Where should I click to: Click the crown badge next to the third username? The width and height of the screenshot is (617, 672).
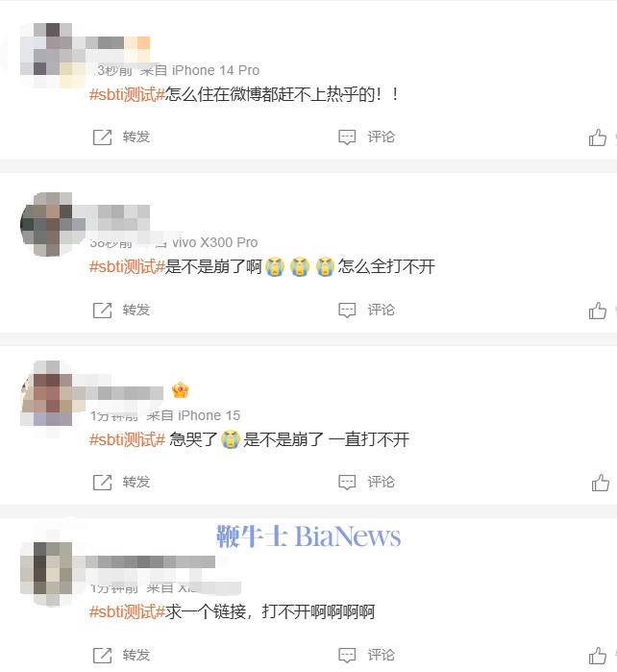point(180,390)
